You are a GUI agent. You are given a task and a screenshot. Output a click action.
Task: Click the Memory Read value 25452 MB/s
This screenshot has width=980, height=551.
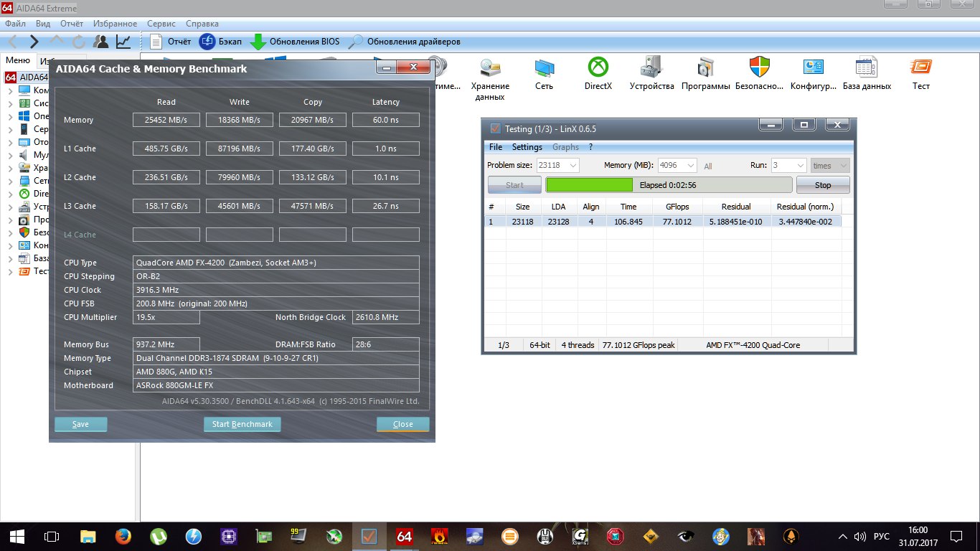(166, 120)
